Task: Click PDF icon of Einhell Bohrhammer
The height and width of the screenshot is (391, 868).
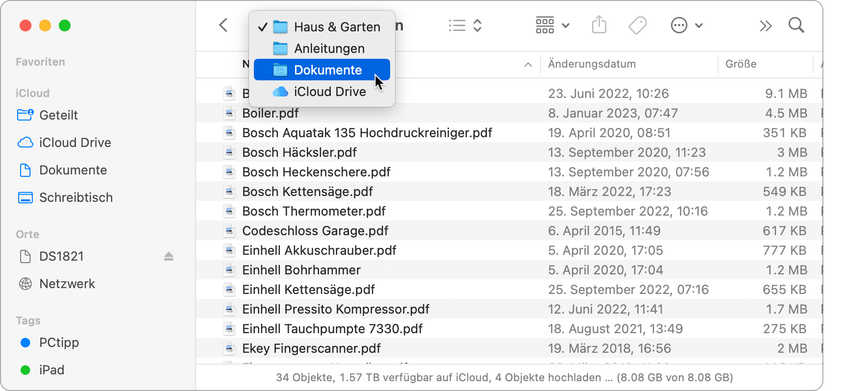Action: click(229, 270)
